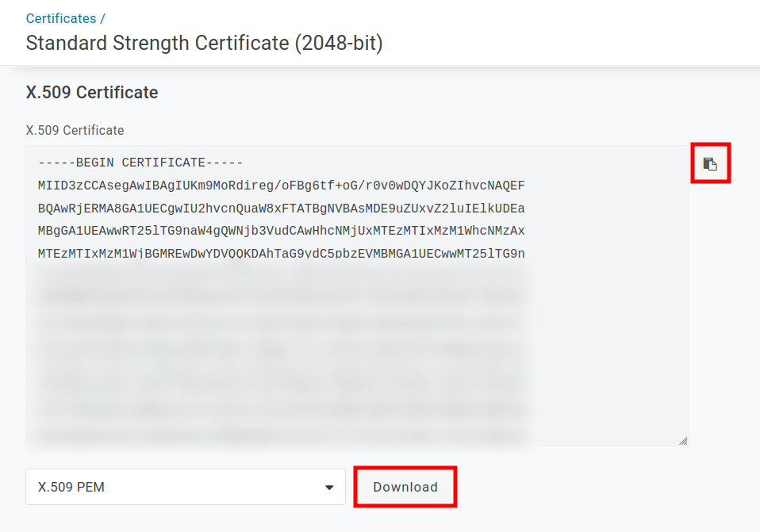Screen dimensions: 760x532
Task: Click the X.509 Certificate field label
Action: [x=75, y=130]
